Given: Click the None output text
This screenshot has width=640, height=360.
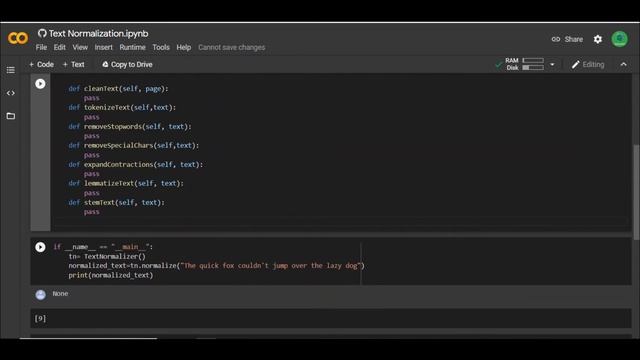Looking at the screenshot, I should (x=60, y=293).
